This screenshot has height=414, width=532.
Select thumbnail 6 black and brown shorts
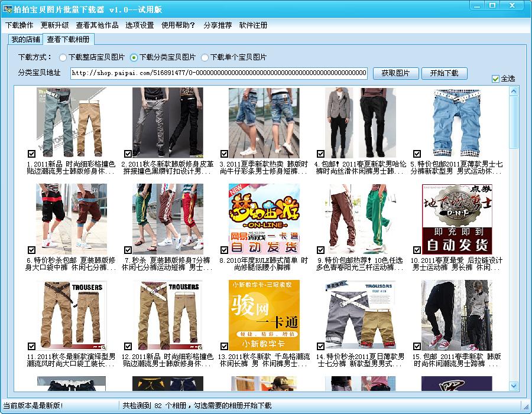72,219
